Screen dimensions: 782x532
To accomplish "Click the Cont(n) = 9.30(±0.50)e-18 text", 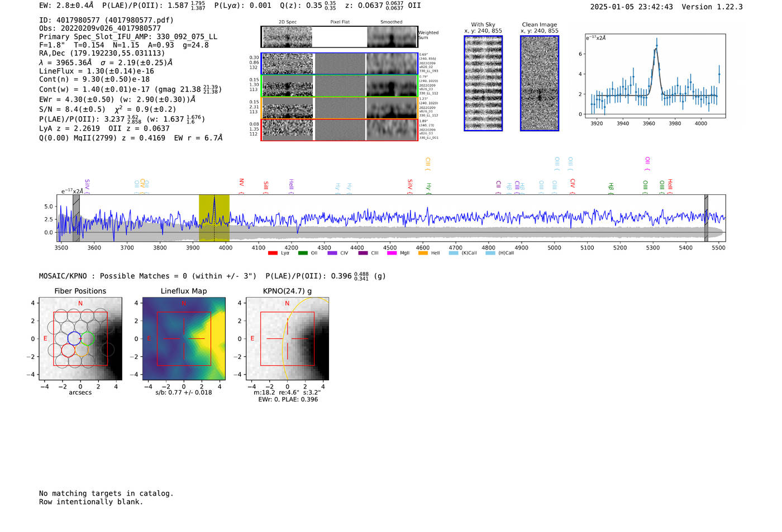I will 94,79.
